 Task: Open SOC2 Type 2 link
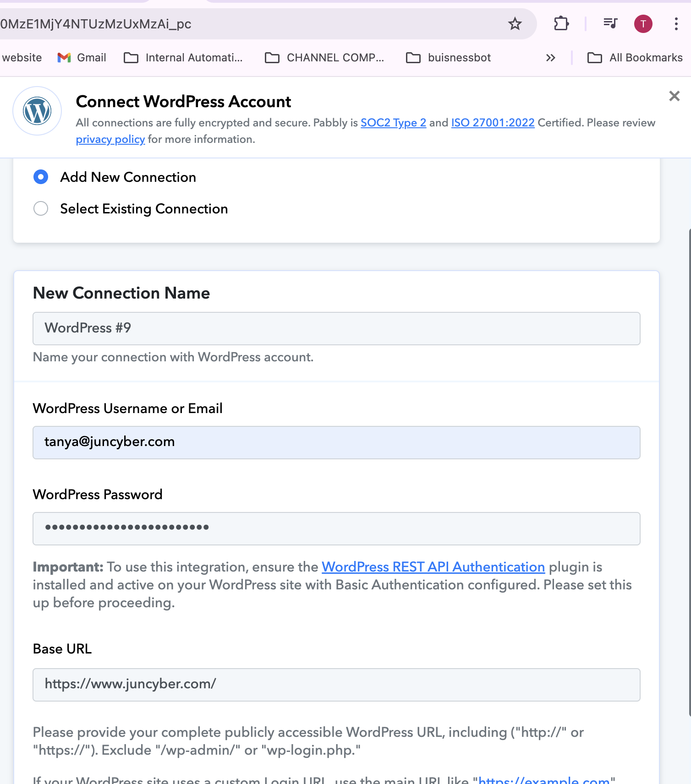point(393,123)
